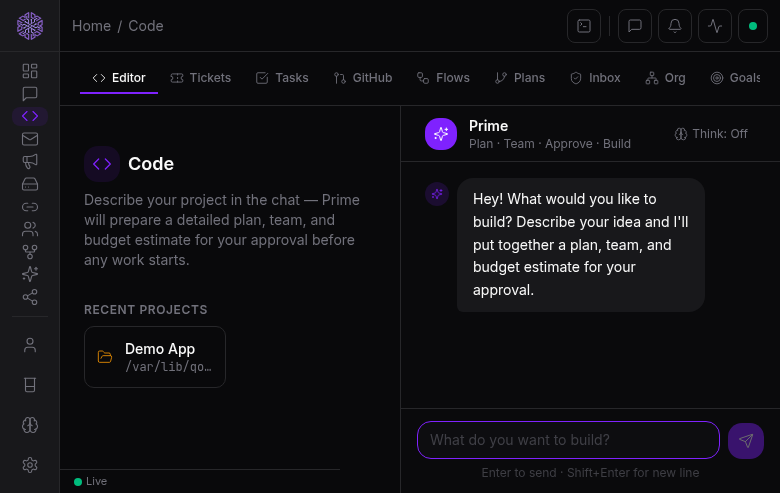Click the snowflake app logo
Screen dimensions: 780x493
click(30, 26)
